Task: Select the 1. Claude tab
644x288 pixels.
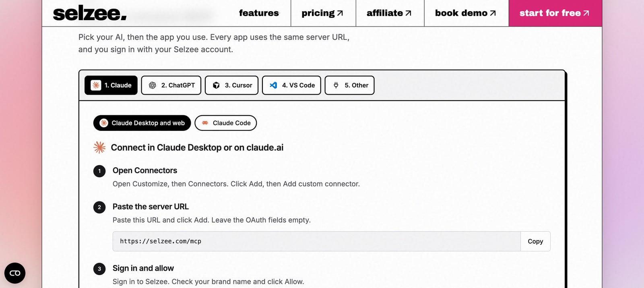Action: coord(111,85)
